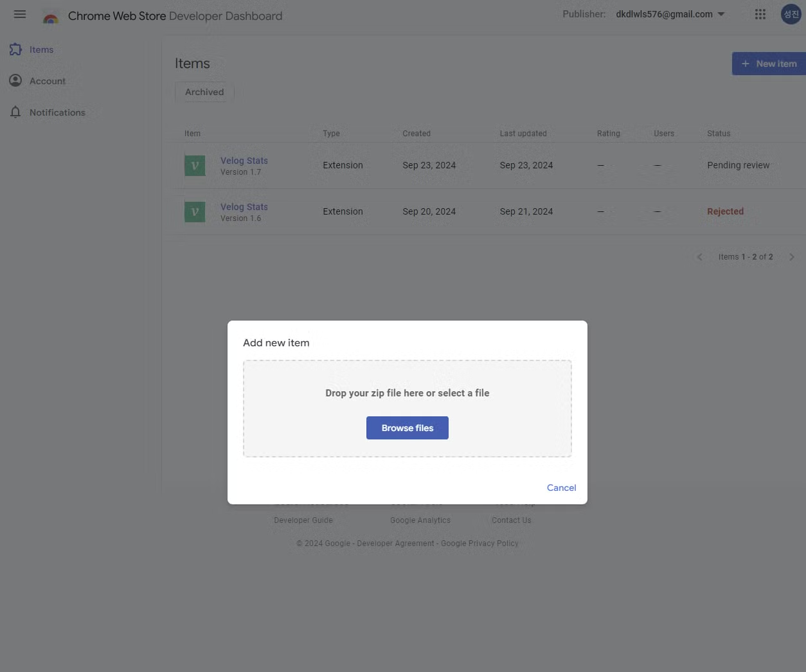Open the Google apps grid
Image resolution: width=806 pixels, height=672 pixels.
(760, 13)
